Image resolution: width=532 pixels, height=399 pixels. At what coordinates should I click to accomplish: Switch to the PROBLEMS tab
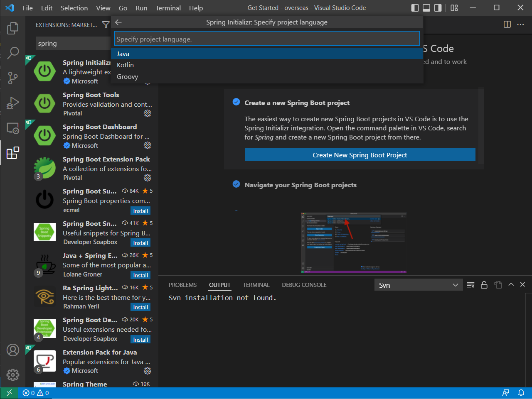(x=183, y=285)
